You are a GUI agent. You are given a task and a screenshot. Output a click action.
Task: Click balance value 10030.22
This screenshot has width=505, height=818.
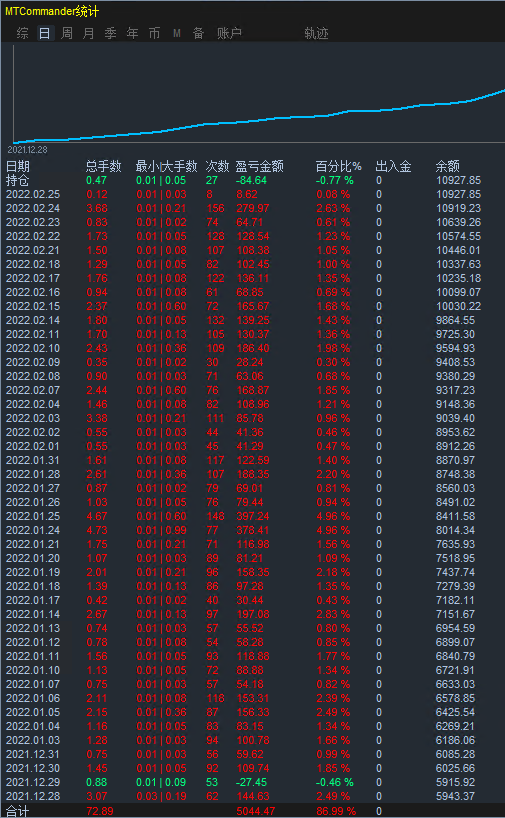(459, 306)
